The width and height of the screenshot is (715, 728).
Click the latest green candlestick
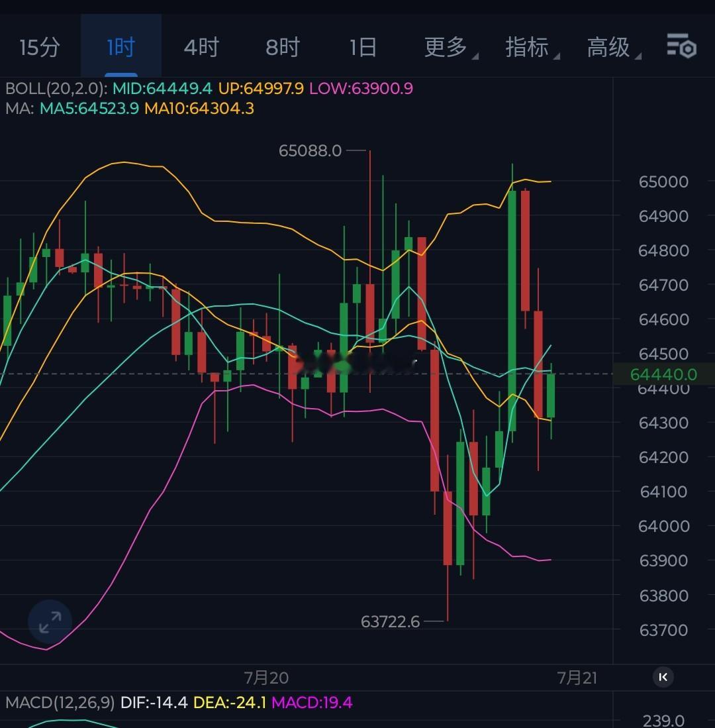551,395
